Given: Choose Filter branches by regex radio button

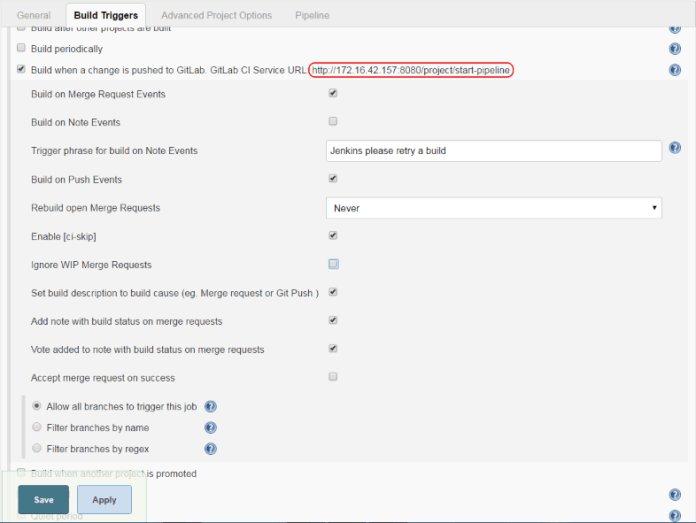Looking at the screenshot, I should tap(37, 449).
